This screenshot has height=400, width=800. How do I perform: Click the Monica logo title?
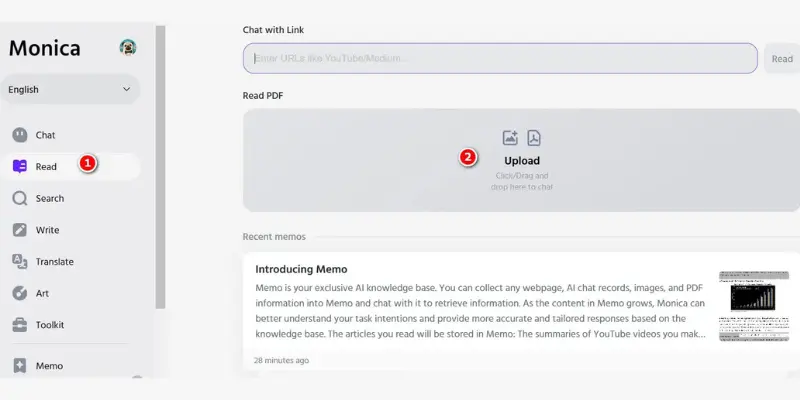coord(44,48)
